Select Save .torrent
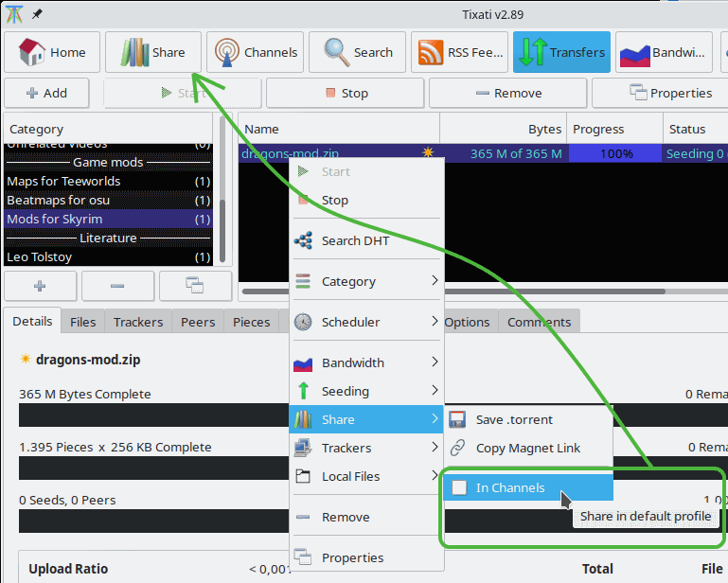Viewport: 728px width, 583px height. [x=528, y=419]
